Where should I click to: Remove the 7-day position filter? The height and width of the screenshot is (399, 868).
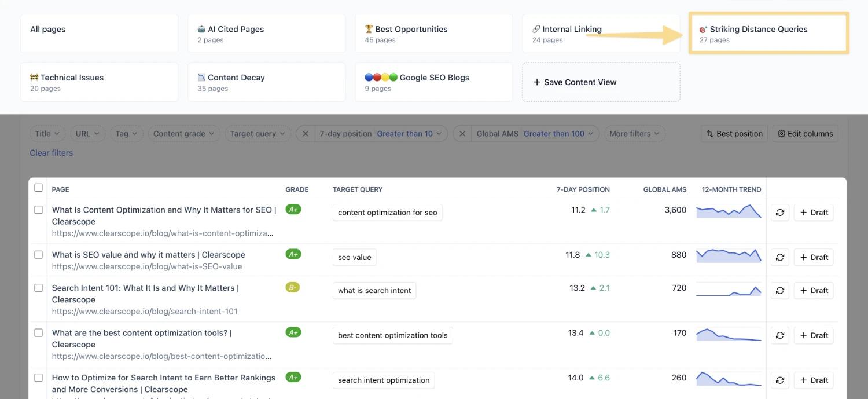coord(305,134)
